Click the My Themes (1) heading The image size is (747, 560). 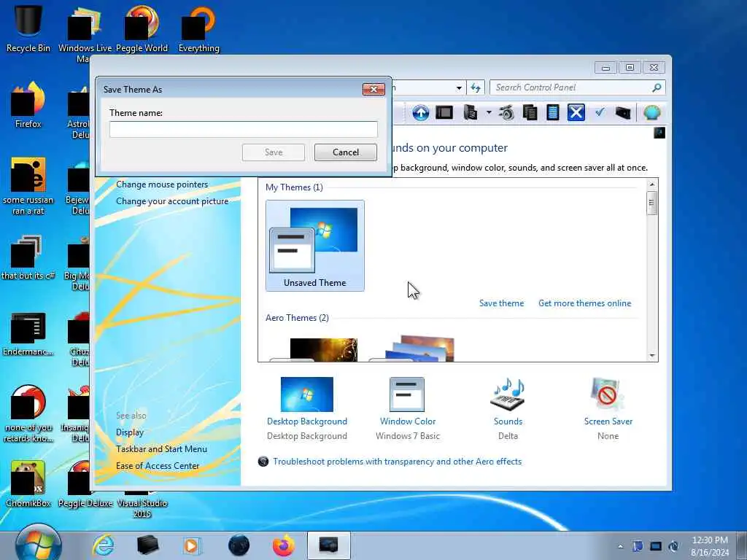pyautogui.click(x=294, y=187)
